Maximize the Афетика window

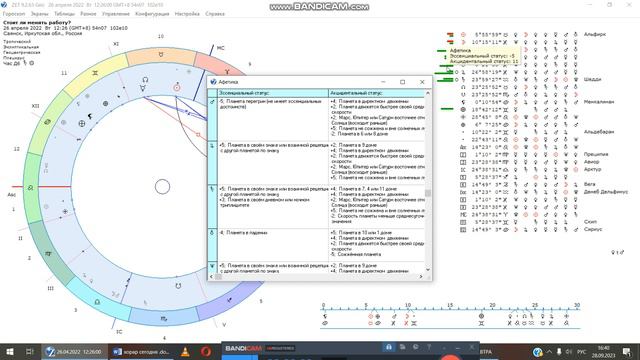(402, 82)
